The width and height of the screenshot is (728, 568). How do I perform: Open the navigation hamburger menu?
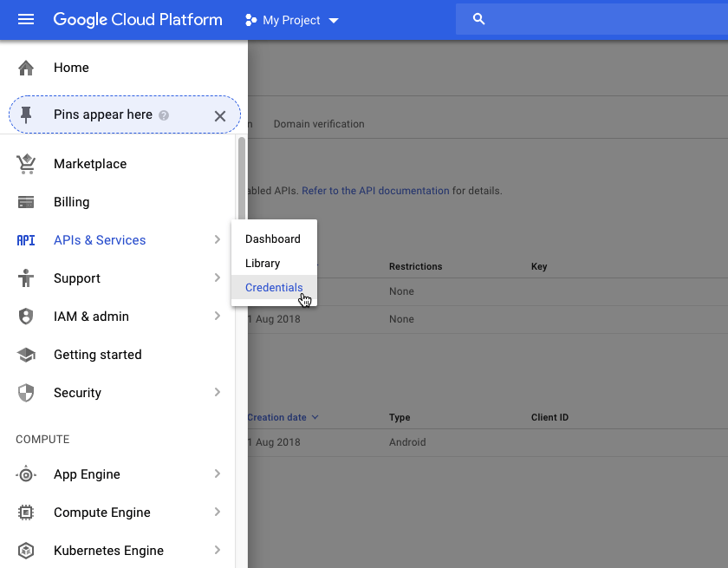point(25,19)
